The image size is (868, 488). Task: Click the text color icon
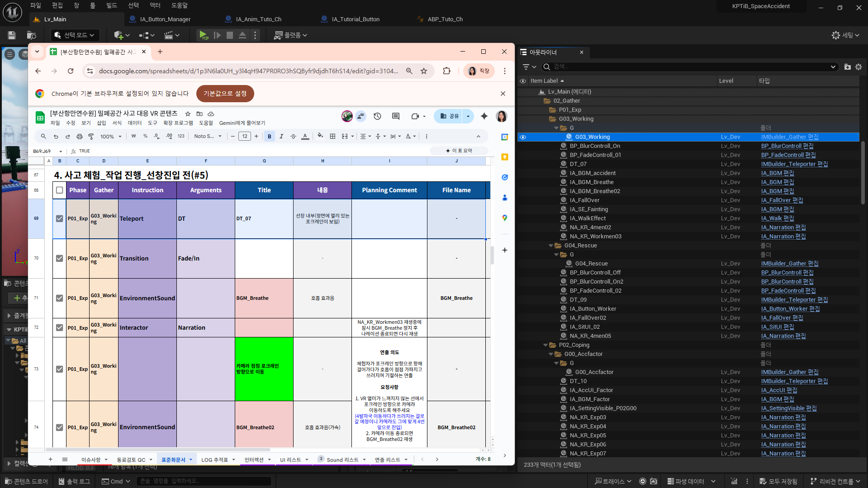(305, 136)
